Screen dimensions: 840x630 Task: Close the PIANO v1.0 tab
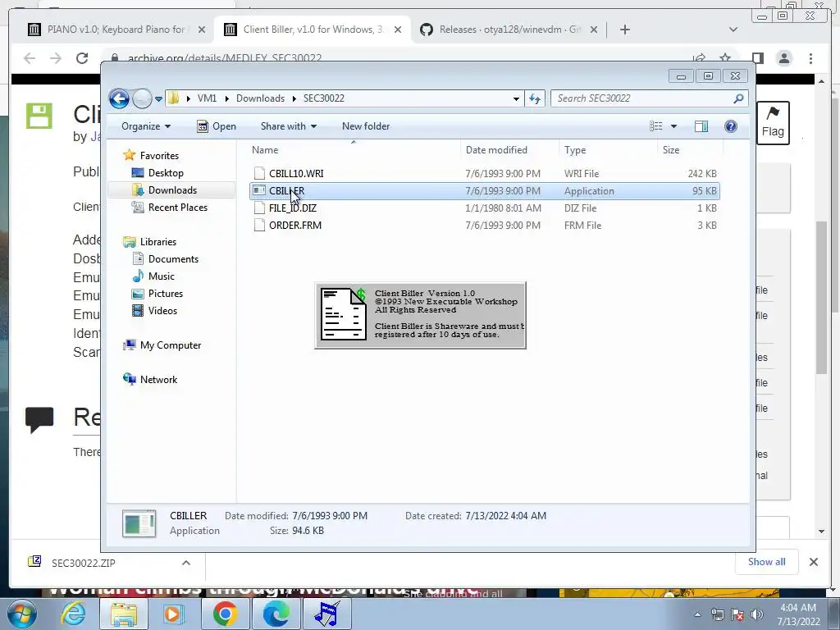[202, 30]
